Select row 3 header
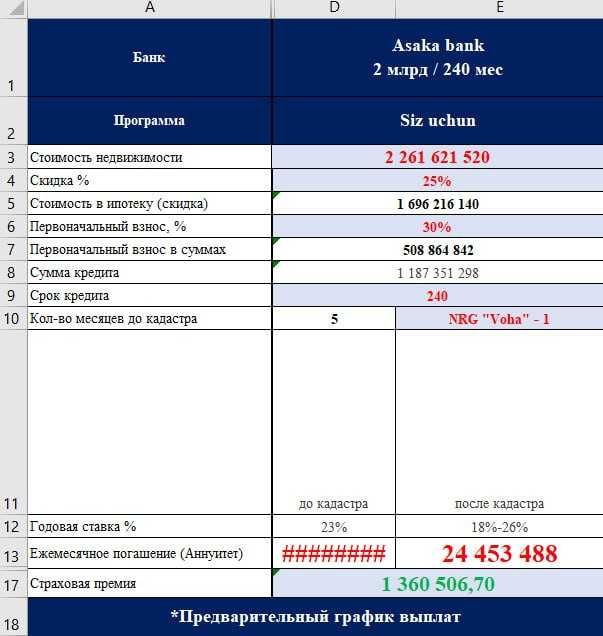This screenshot has width=603, height=636. click(13, 157)
